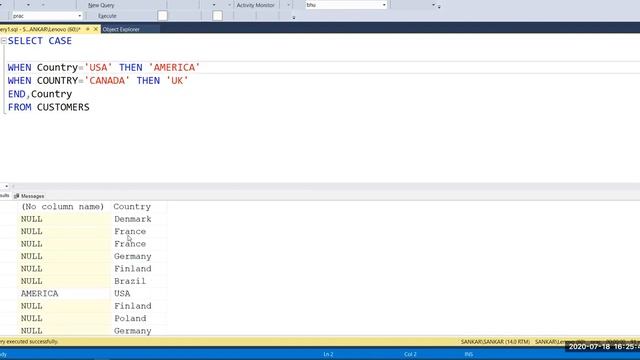
Task: Click the 'UK' string literal in query
Action: (177, 81)
